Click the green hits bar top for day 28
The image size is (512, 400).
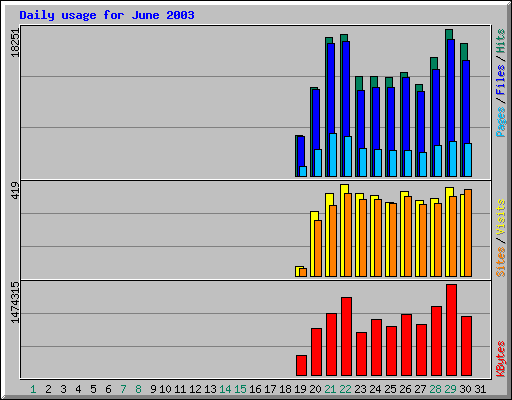point(434,63)
